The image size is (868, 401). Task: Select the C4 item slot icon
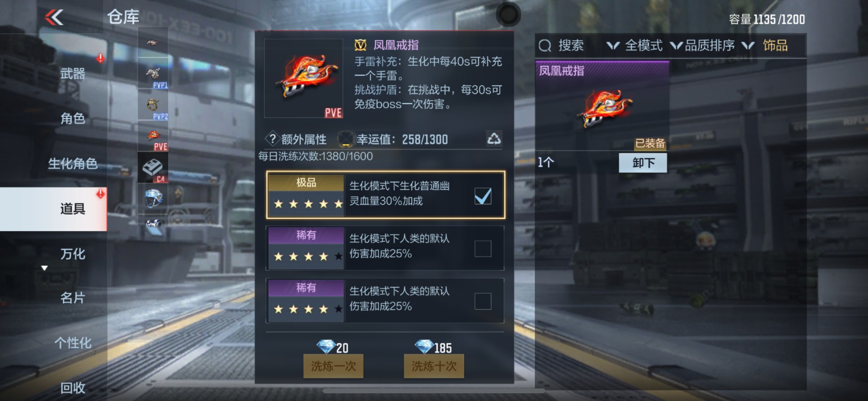(x=153, y=167)
